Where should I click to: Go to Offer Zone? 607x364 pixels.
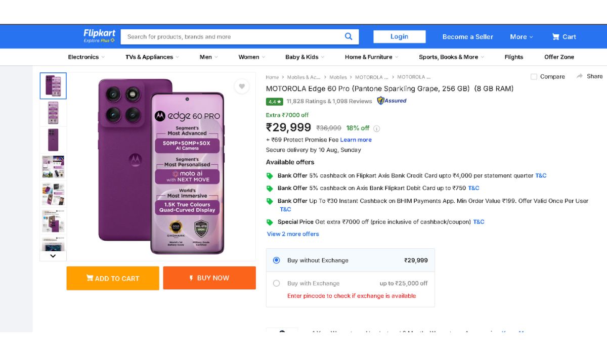tap(559, 57)
